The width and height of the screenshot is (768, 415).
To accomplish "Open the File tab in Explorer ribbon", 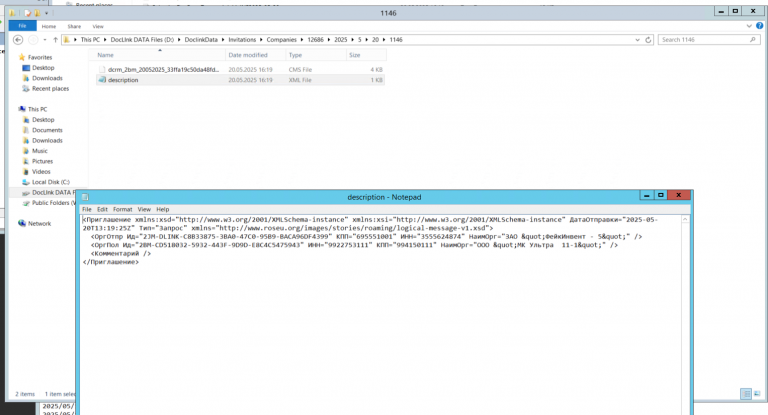I will tap(22, 26).
